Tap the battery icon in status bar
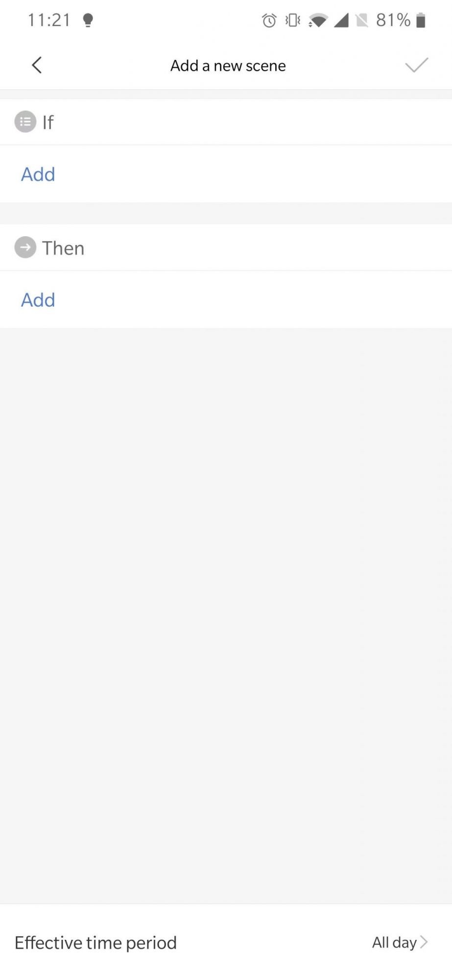This screenshot has width=452, height=980. (421, 21)
